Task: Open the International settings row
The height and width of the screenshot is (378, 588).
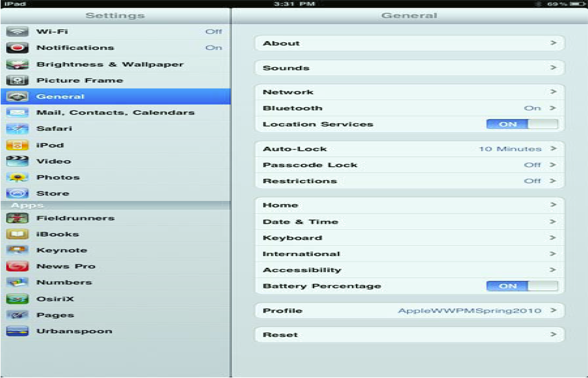Action: tap(409, 253)
